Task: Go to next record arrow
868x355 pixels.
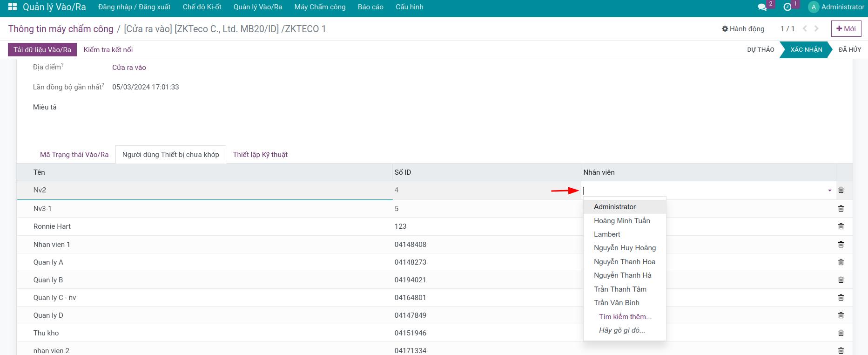Action: [x=816, y=29]
